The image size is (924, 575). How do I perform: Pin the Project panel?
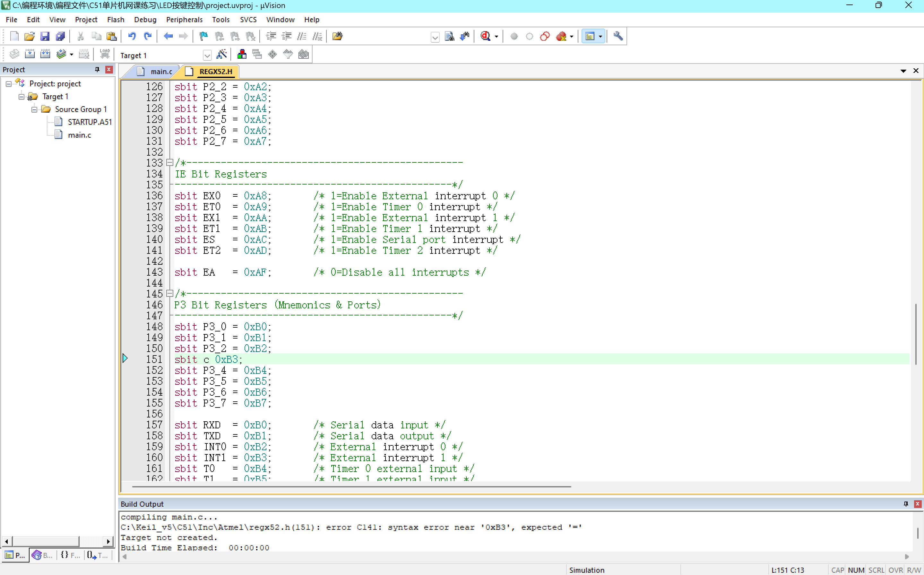tap(97, 69)
